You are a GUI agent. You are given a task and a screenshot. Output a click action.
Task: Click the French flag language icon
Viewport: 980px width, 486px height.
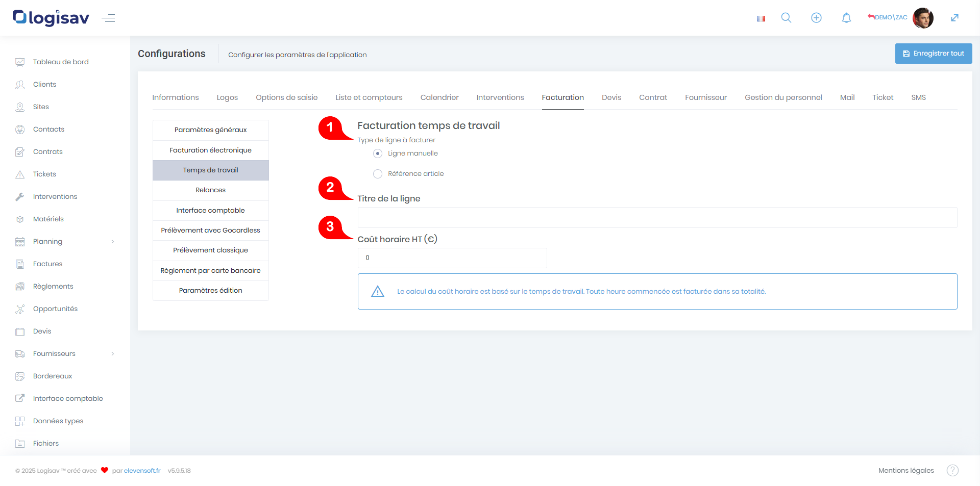tap(761, 18)
